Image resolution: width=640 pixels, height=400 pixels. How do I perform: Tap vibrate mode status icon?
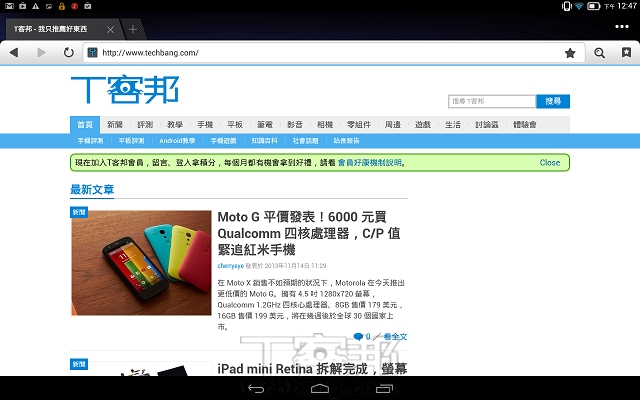(x=566, y=6)
